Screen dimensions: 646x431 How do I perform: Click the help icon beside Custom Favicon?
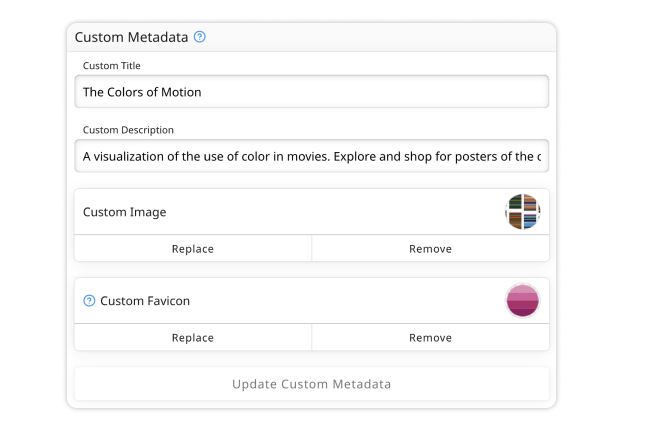[89, 301]
